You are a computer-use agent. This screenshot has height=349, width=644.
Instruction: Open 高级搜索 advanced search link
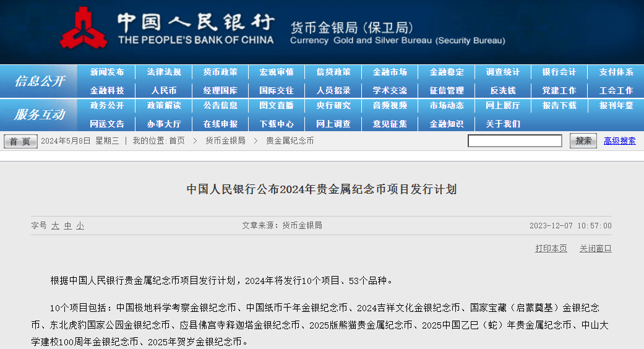tap(619, 141)
